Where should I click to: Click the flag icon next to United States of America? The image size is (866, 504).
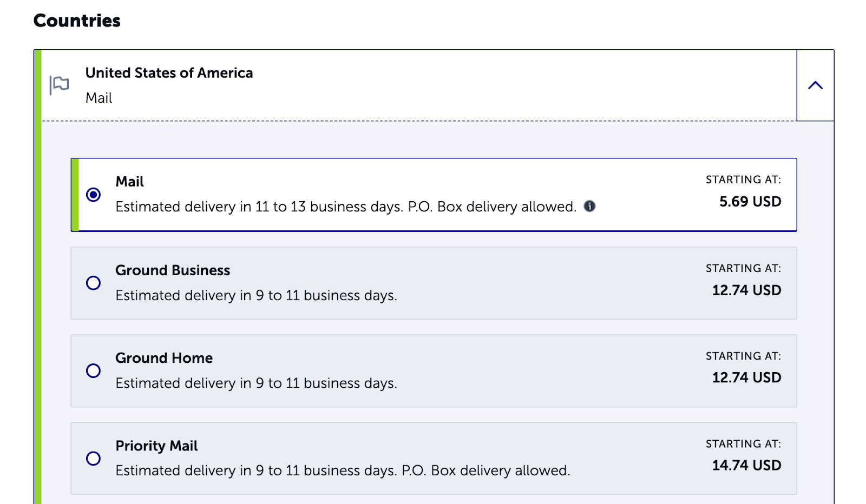(x=58, y=84)
